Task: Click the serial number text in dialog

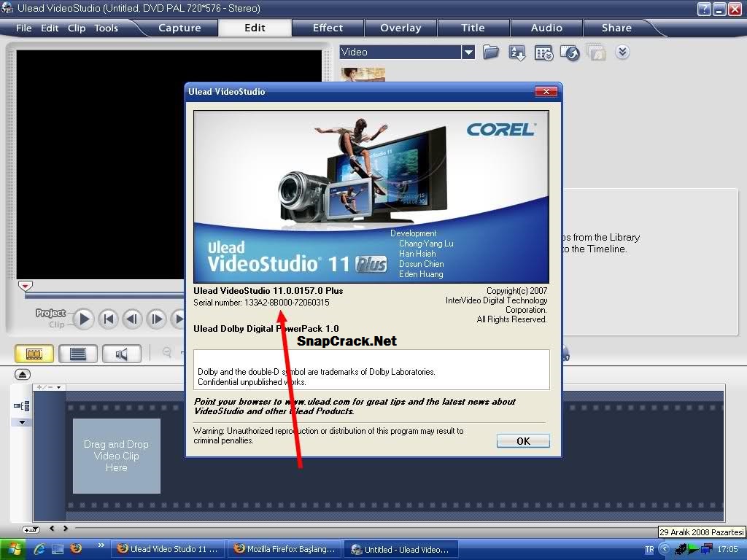Action: (261, 303)
